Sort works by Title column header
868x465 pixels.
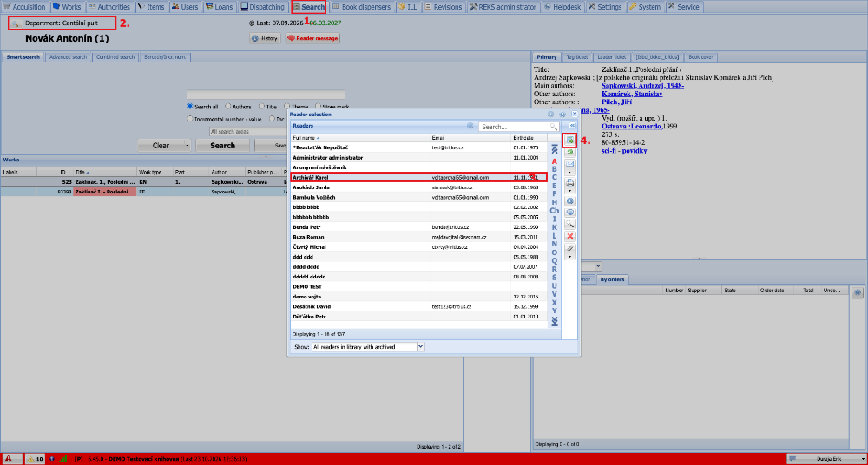pyautogui.click(x=105, y=172)
